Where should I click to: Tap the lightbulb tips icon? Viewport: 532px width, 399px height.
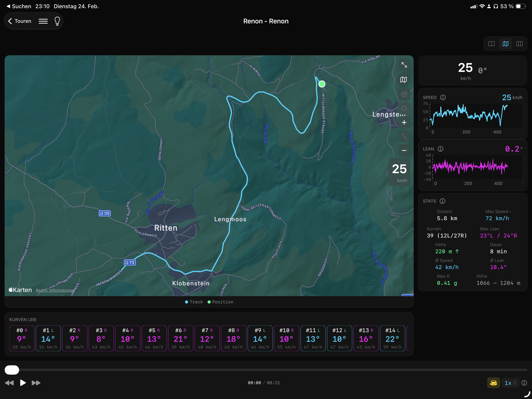[x=57, y=21]
